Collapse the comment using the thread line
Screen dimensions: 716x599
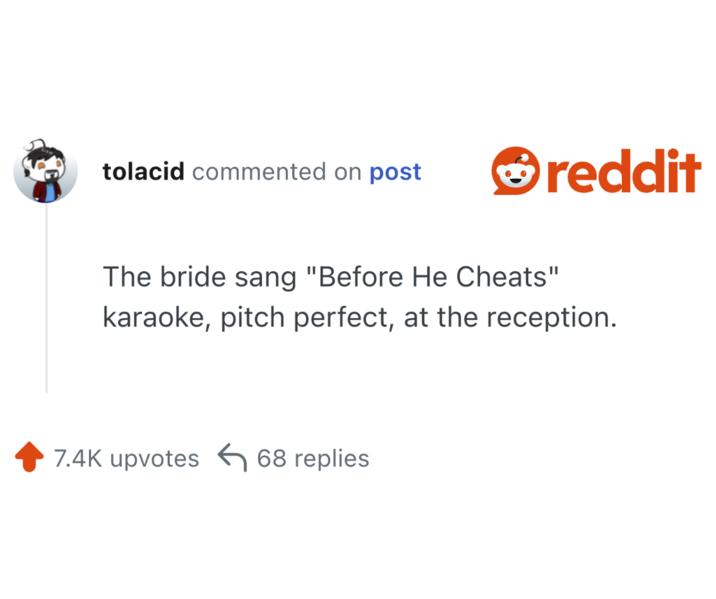tap(46, 300)
